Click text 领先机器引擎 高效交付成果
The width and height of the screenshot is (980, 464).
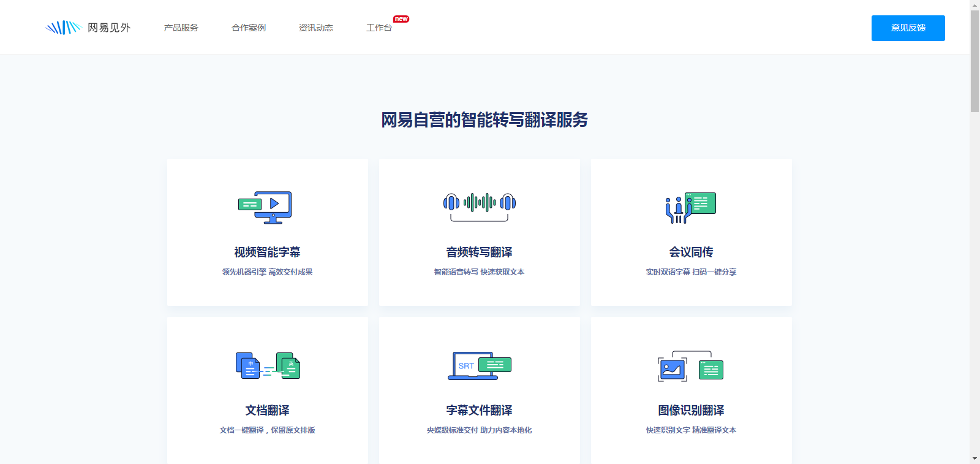267,272
